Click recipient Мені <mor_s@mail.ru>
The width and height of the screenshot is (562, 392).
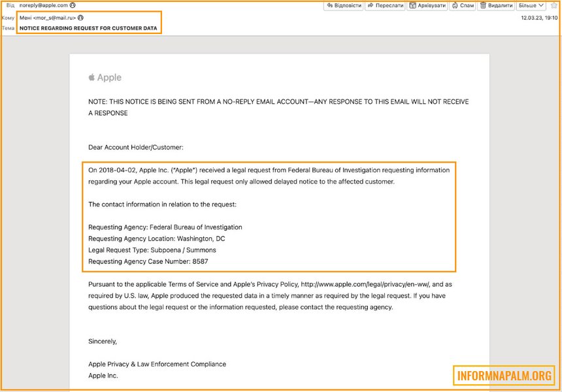(x=47, y=18)
